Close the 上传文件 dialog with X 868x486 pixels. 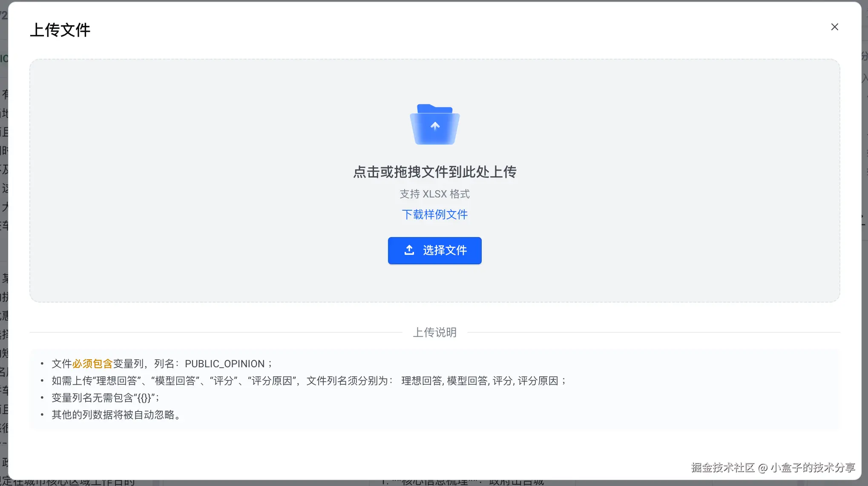(x=834, y=27)
